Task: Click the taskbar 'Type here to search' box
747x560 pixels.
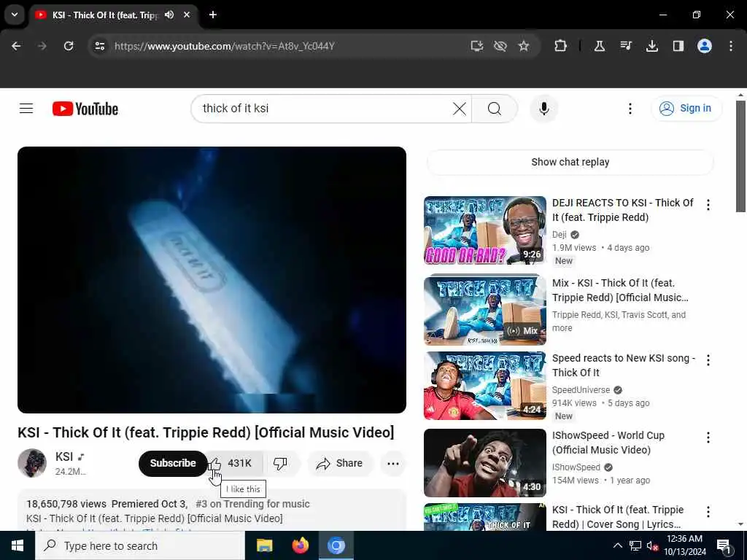Action: pos(140,545)
